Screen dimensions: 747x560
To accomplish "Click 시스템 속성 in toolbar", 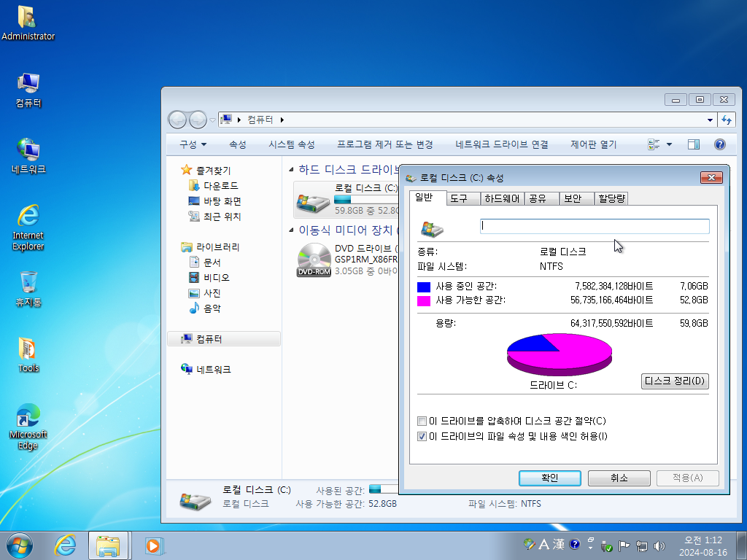I will pos(292,144).
